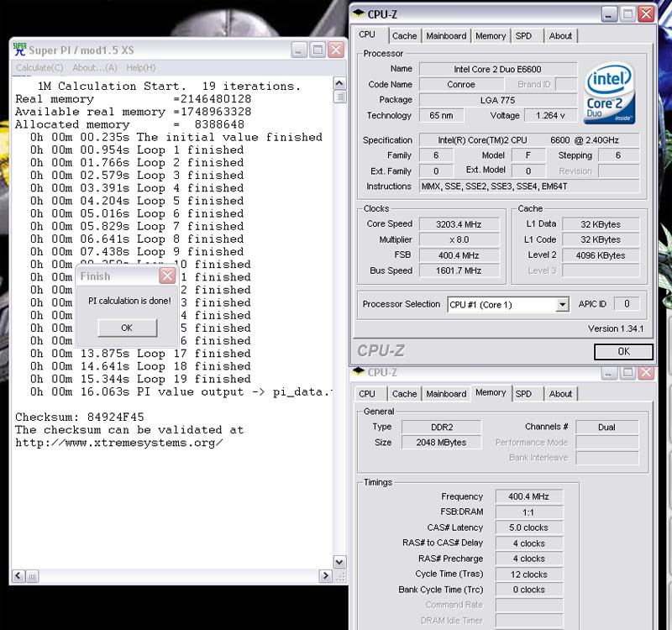Close the lower CPU-Z Memory window
The height and width of the screenshot is (630, 672).
click(x=646, y=372)
